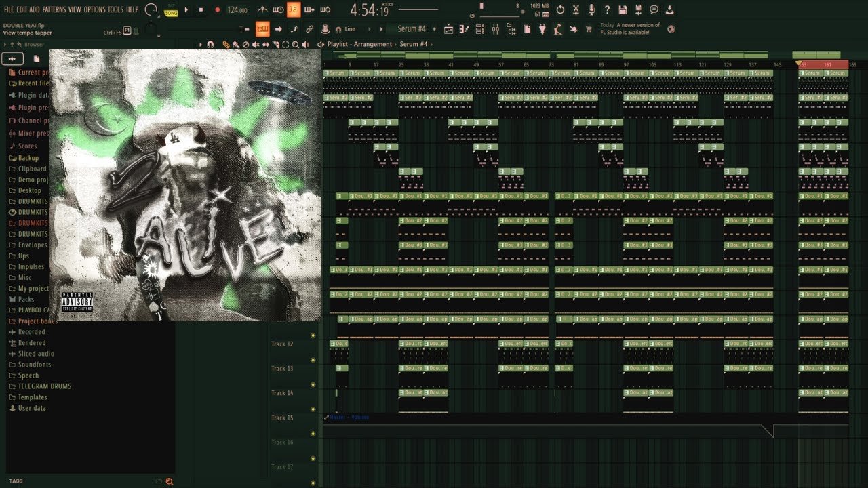Select the playlist mute tool icon
Viewport: 868px width, 488px height.
256,45
